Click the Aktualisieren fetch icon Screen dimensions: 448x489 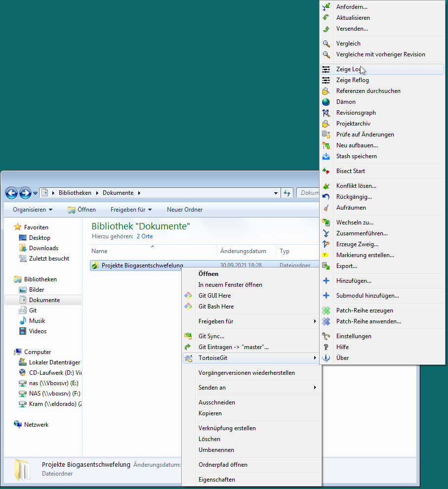pos(326,18)
